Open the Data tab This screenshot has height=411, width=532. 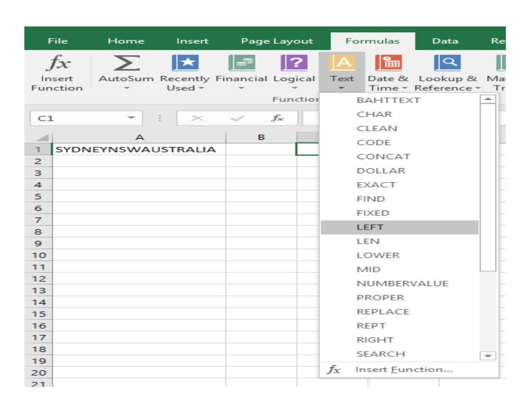pyautogui.click(x=445, y=41)
